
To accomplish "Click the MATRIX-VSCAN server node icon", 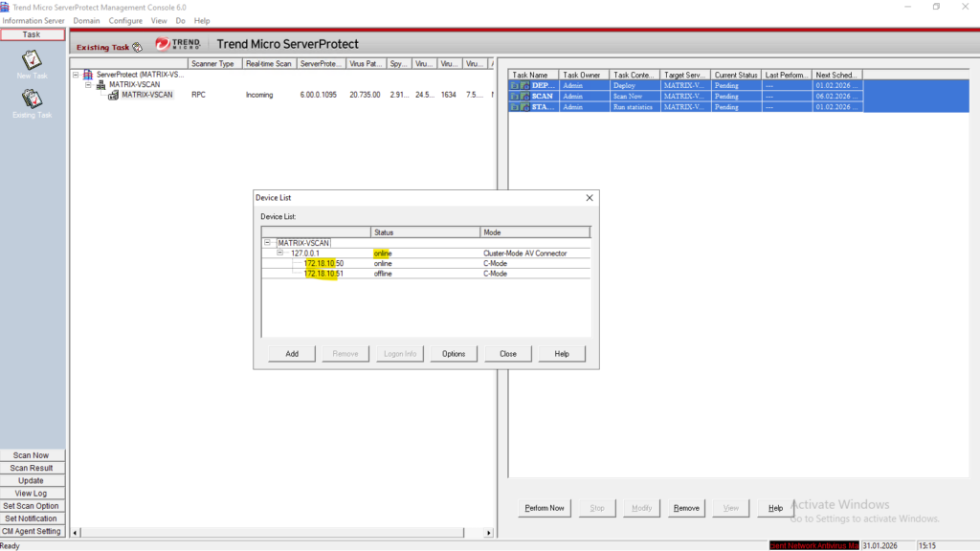I will (x=113, y=95).
